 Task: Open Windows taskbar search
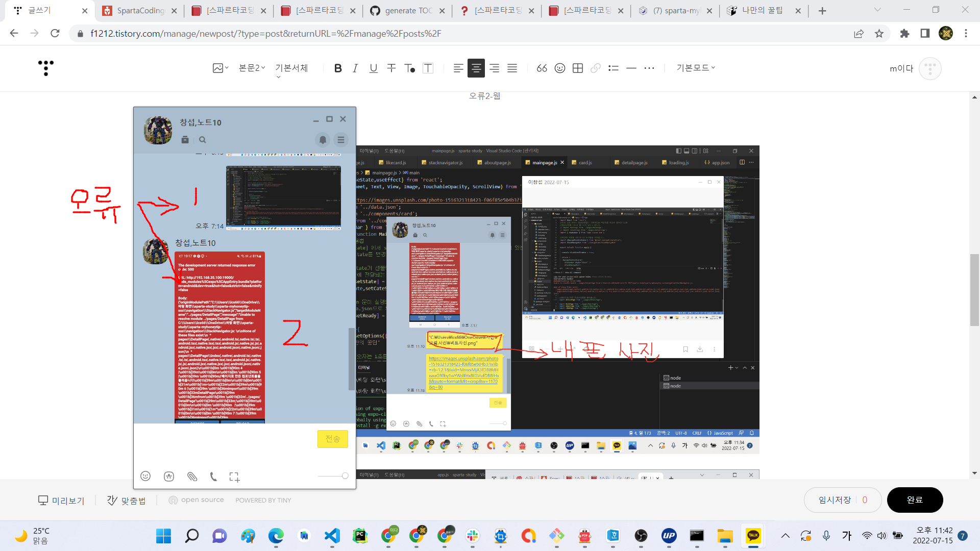tap(192, 536)
